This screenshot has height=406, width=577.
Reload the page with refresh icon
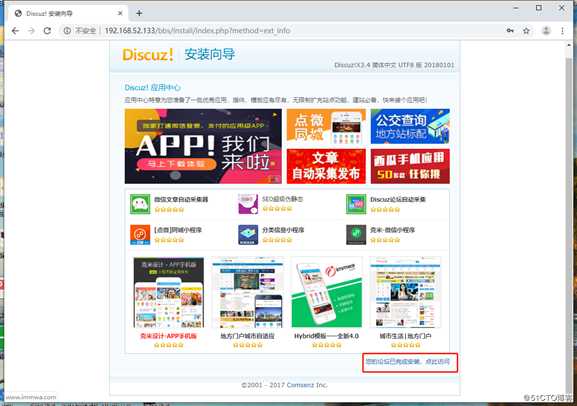pos(47,31)
